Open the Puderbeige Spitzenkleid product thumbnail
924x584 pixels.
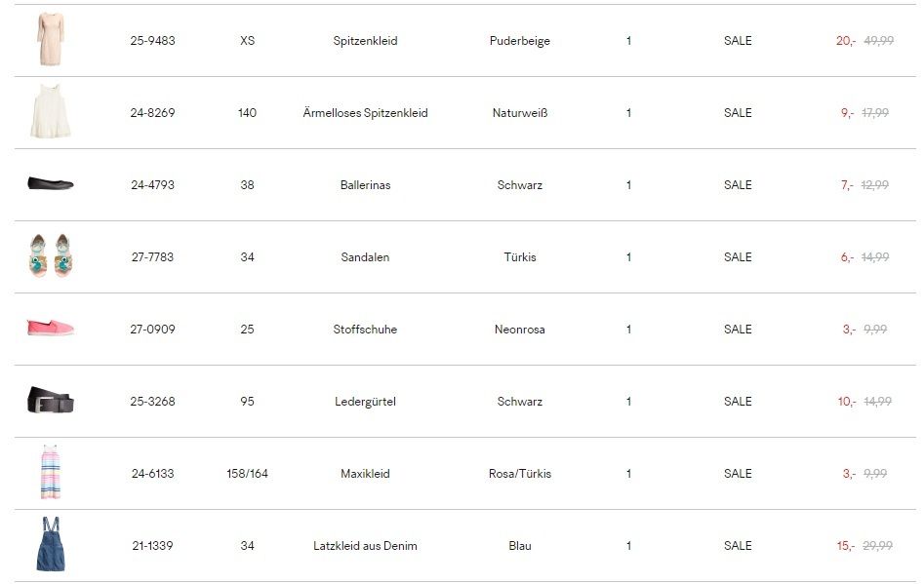pyautogui.click(x=50, y=39)
